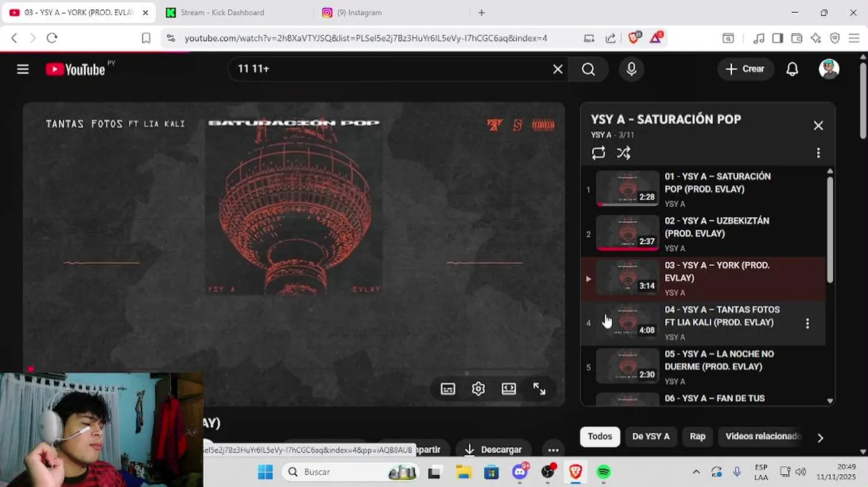
Task: Select the De YSY A chip
Action: [x=651, y=437]
